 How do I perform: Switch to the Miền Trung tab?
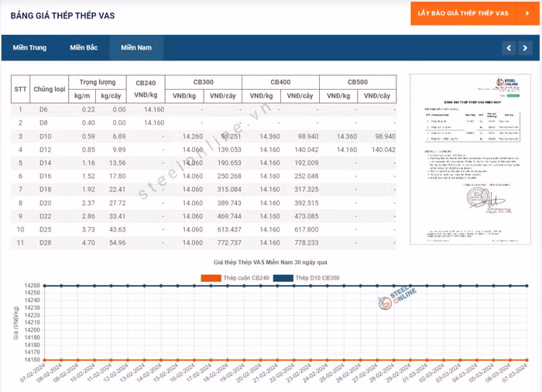click(29, 48)
